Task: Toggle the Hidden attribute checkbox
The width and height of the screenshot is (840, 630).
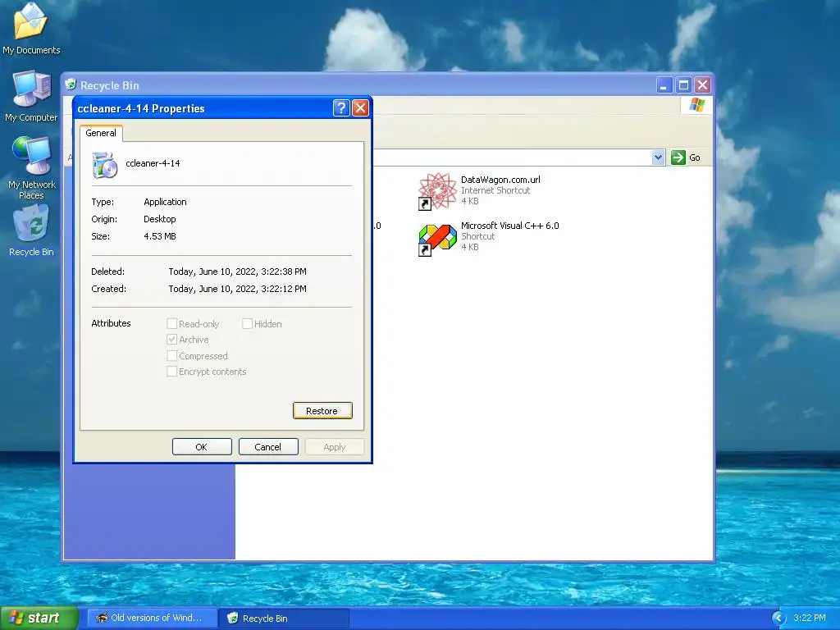Action: [x=247, y=323]
